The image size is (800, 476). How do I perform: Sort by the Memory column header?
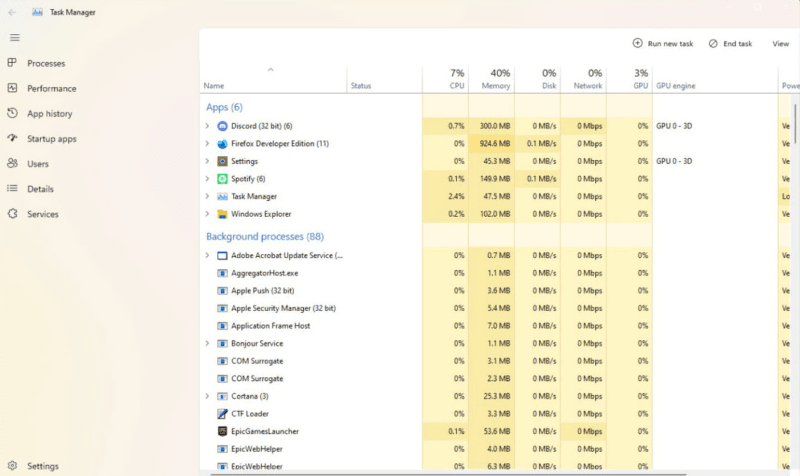coord(491,79)
